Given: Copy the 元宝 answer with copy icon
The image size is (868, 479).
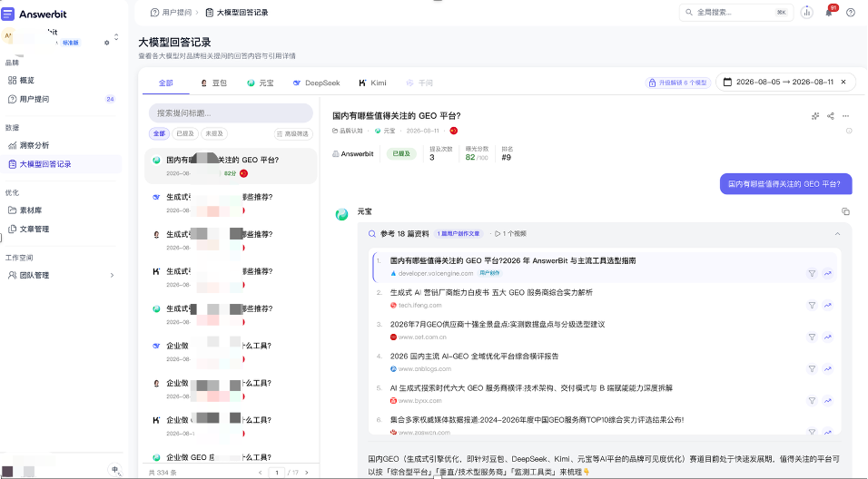Looking at the screenshot, I should tap(845, 211).
